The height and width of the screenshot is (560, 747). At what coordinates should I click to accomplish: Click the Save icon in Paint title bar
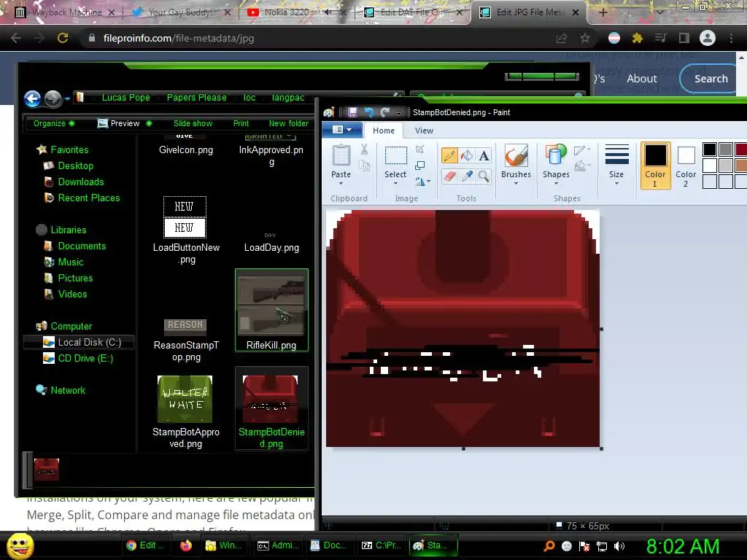pyautogui.click(x=352, y=112)
